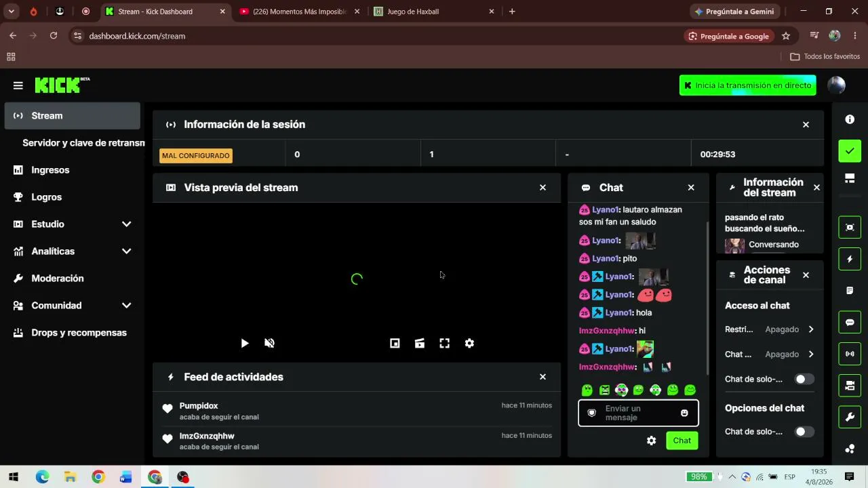The width and height of the screenshot is (868, 488).
Task: Click the MAL CONFIGURADO status badge
Action: coord(196,156)
